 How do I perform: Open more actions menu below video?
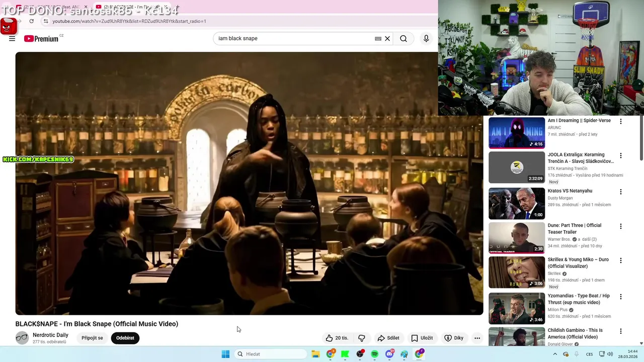[x=477, y=338]
